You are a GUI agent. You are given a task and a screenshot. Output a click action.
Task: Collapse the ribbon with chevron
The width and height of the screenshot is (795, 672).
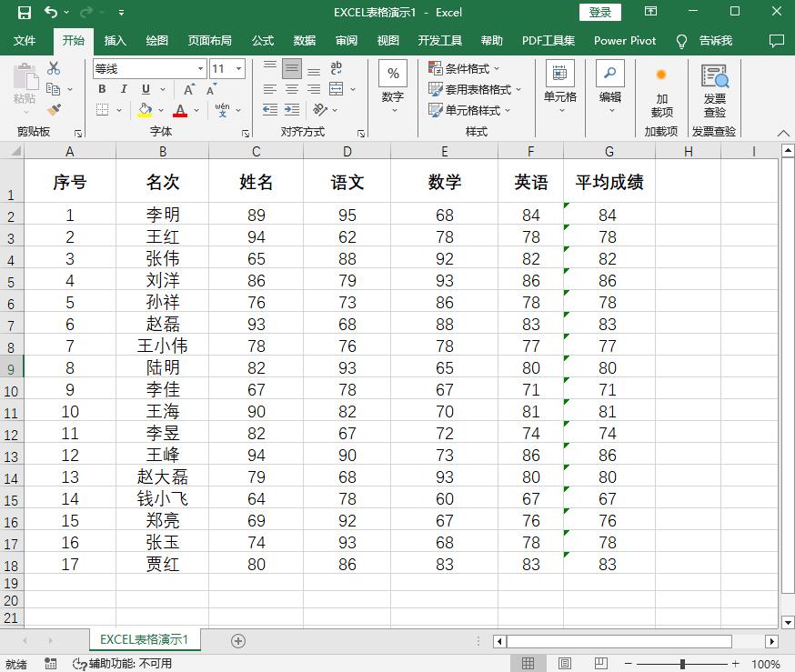tap(783, 134)
